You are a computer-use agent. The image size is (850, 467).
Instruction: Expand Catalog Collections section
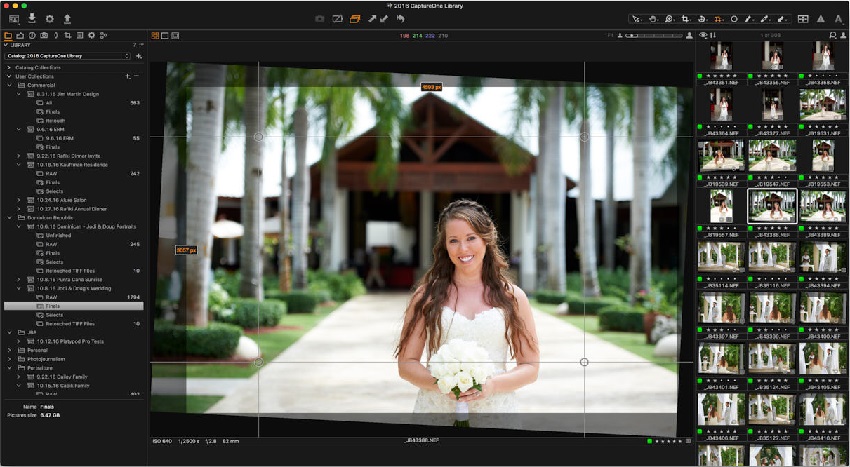click(x=9, y=68)
